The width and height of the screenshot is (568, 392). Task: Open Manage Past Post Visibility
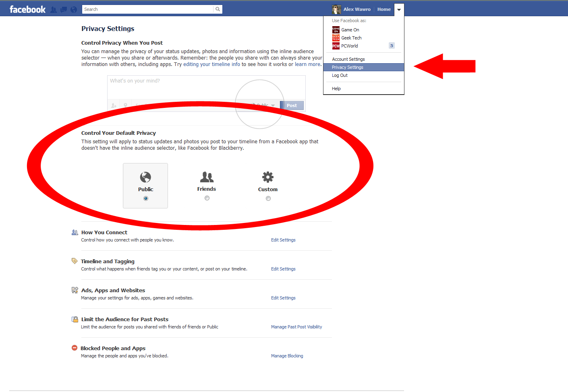[x=296, y=327]
